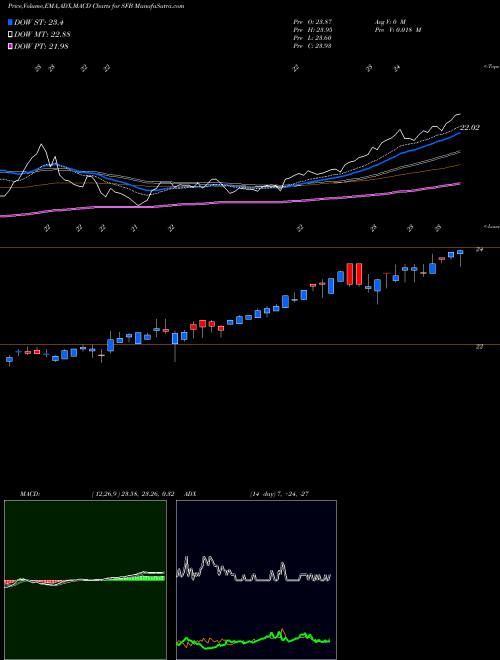Viewport: 500px width, 660px height.
Task: Click the 'Pre L: 23.60' low value
Action: click(313, 38)
